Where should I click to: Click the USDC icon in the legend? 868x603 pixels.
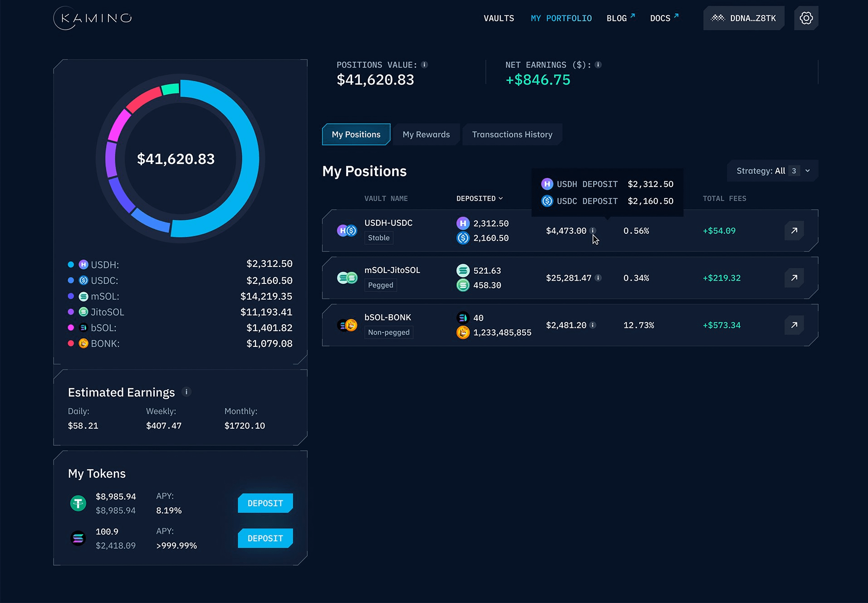tap(83, 280)
